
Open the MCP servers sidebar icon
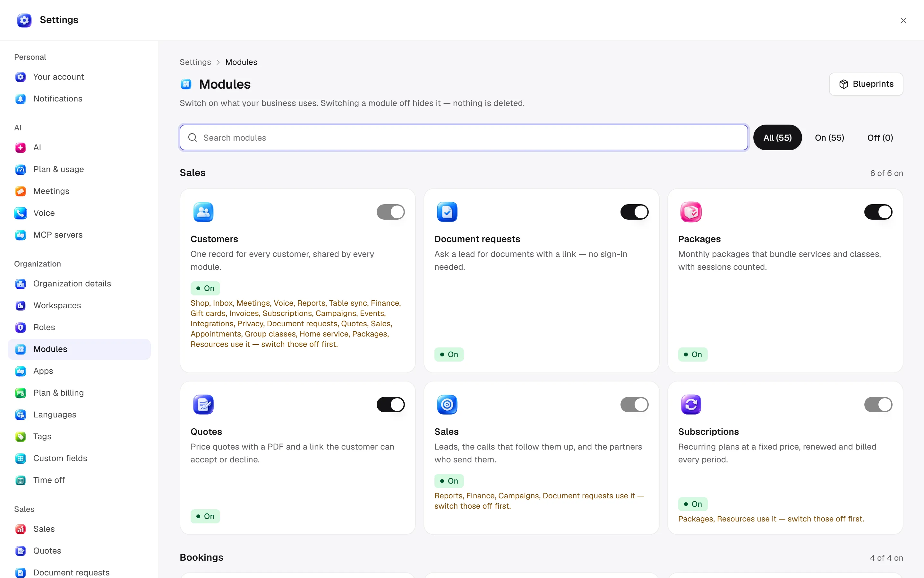pos(21,235)
